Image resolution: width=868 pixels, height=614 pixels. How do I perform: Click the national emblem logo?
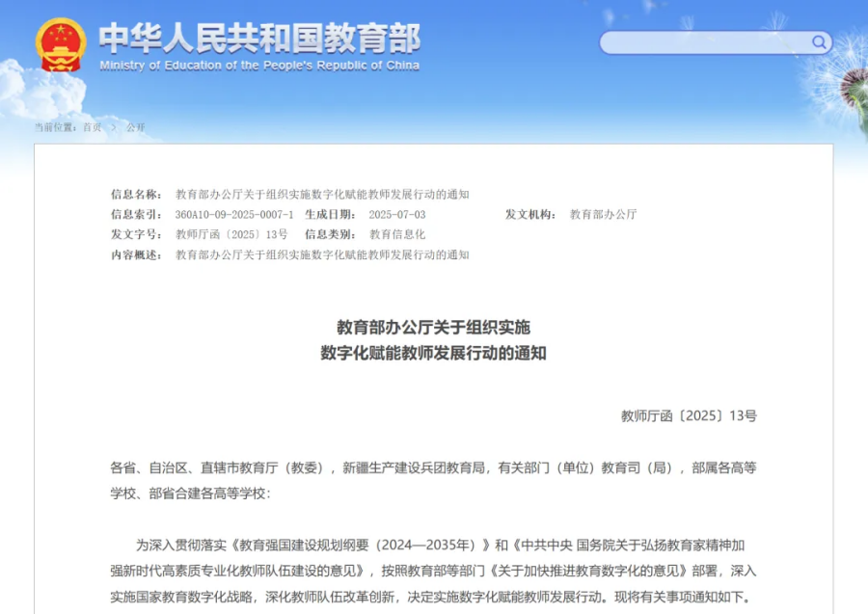pyautogui.click(x=62, y=42)
